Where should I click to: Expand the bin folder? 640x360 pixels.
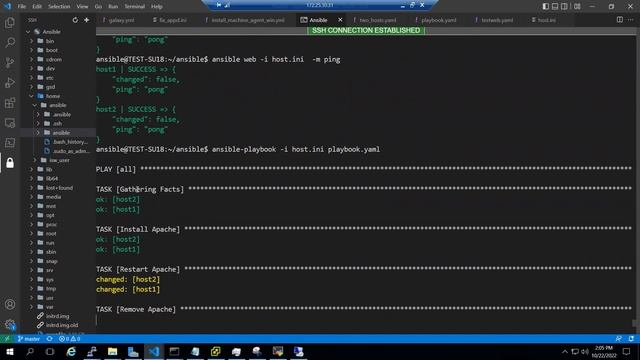tap(31, 41)
